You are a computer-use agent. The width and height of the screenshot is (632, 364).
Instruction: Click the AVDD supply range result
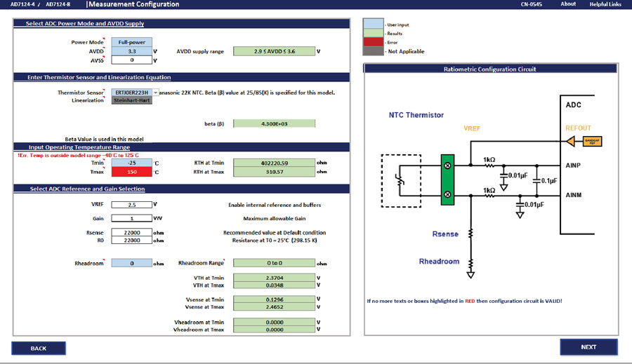[x=274, y=51]
